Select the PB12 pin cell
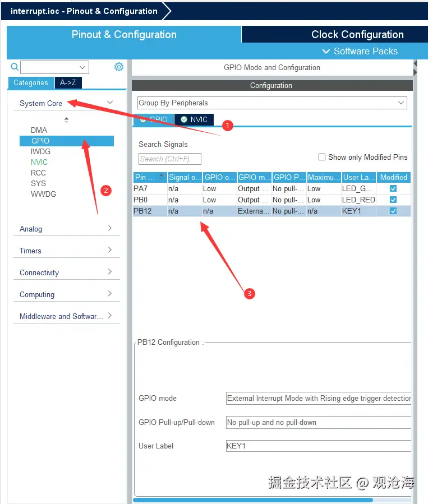Image resolution: width=428 pixels, height=504 pixels. click(x=150, y=211)
